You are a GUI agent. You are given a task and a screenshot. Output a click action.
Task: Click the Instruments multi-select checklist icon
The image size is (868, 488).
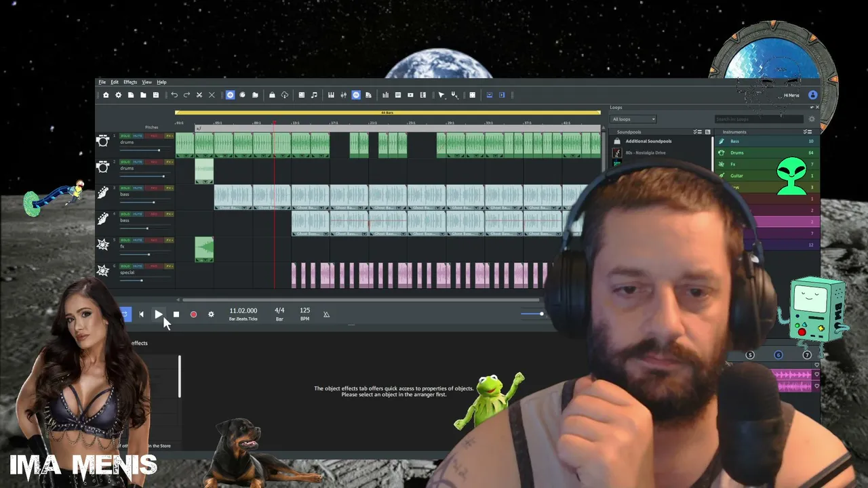coord(807,131)
